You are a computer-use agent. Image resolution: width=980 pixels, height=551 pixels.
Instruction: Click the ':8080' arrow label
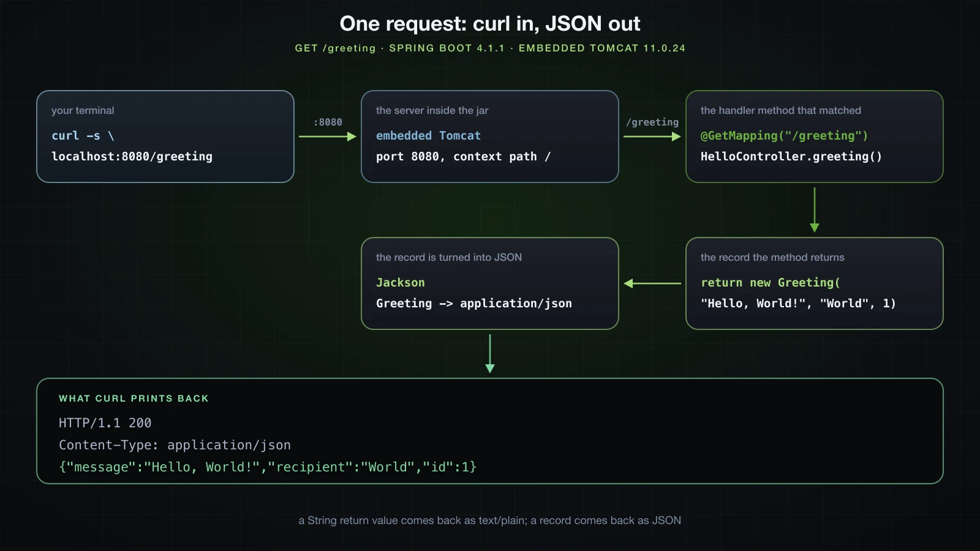click(x=328, y=122)
